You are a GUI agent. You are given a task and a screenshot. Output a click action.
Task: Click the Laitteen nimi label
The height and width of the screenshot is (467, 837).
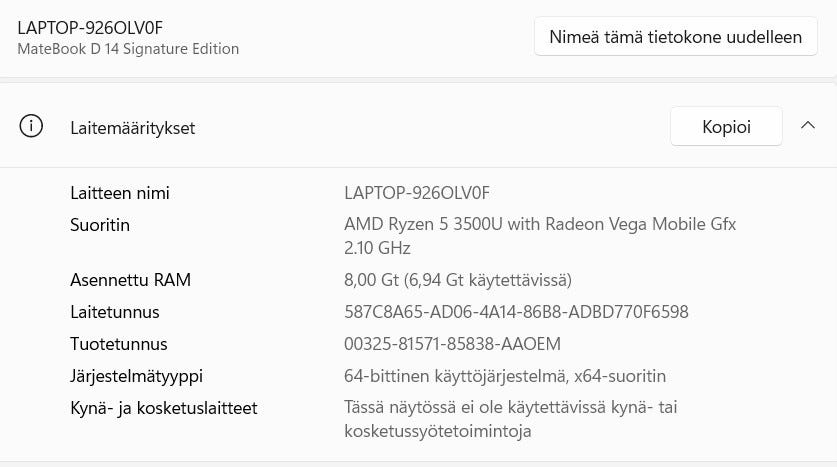tap(120, 193)
